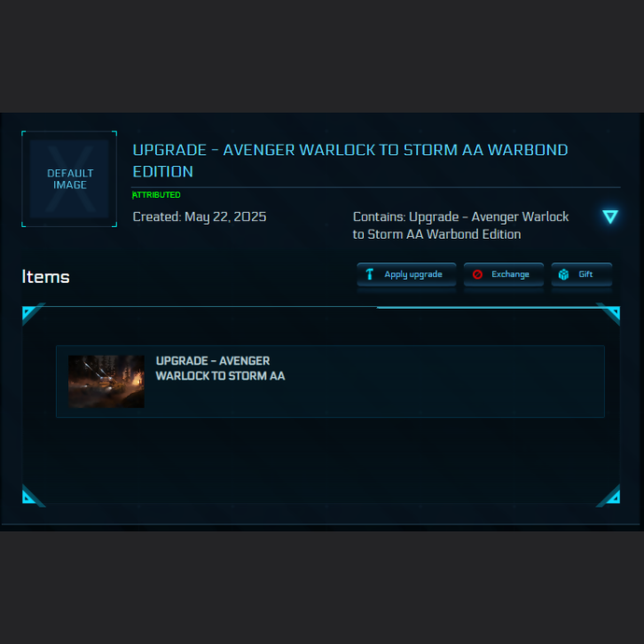Click the red prohibited icon on Exchange
This screenshot has width=644, height=644.
477,274
